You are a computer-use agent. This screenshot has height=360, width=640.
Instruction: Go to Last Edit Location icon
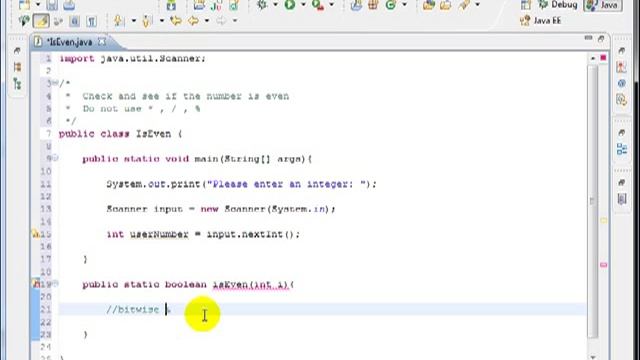click(x=176, y=21)
